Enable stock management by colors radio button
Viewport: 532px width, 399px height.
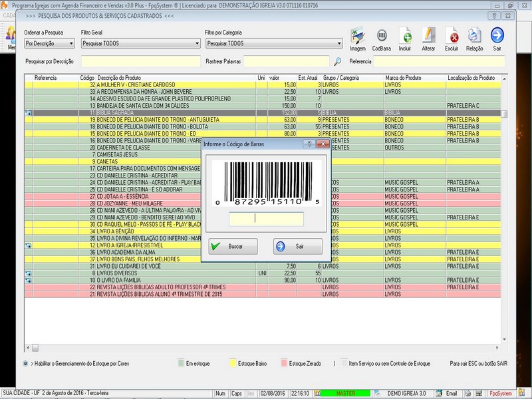coord(25,364)
